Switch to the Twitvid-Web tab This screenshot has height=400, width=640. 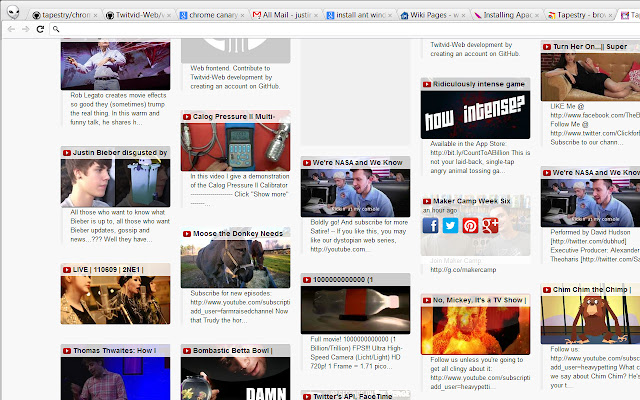[x=139, y=15]
